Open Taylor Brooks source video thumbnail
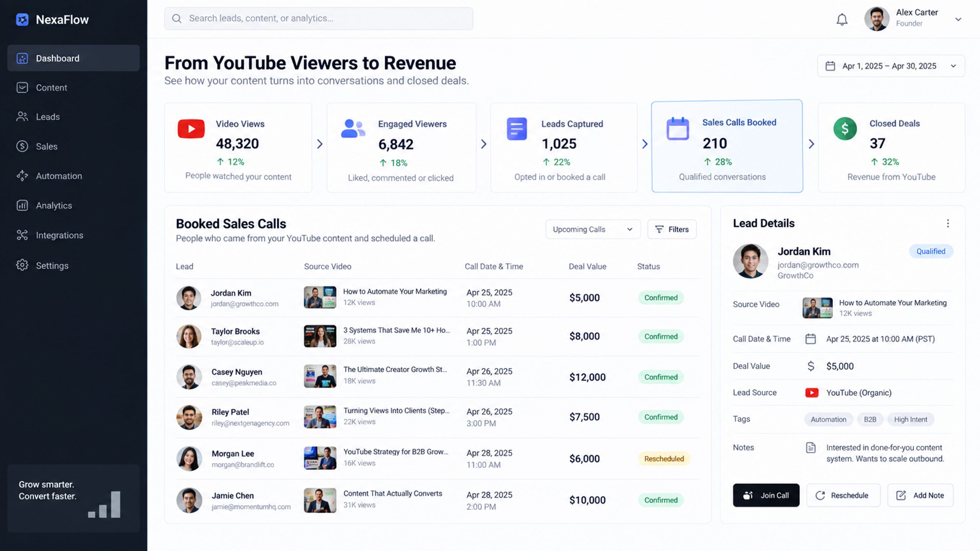Image resolution: width=980 pixels, height=551 pixels. [x=320, y=336]
